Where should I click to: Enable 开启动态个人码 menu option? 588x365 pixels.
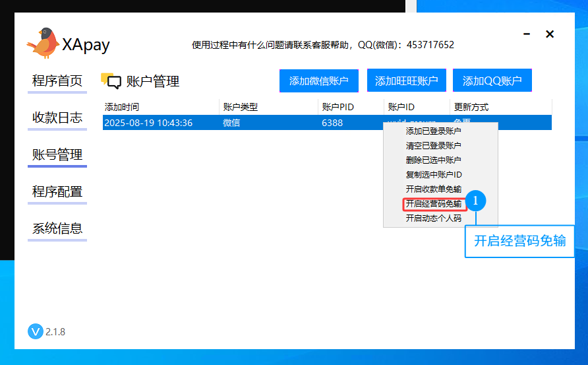433,218
